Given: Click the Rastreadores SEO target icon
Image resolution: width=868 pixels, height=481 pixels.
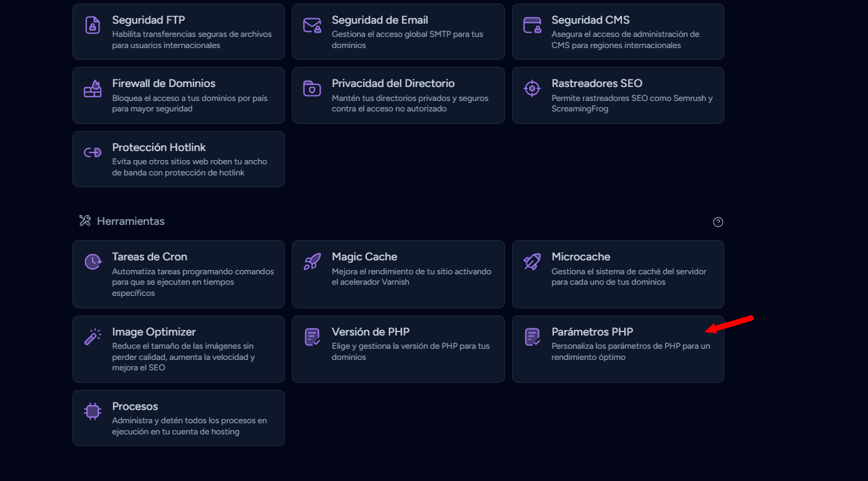Looking at the screenshot, I should coord(532,89).
